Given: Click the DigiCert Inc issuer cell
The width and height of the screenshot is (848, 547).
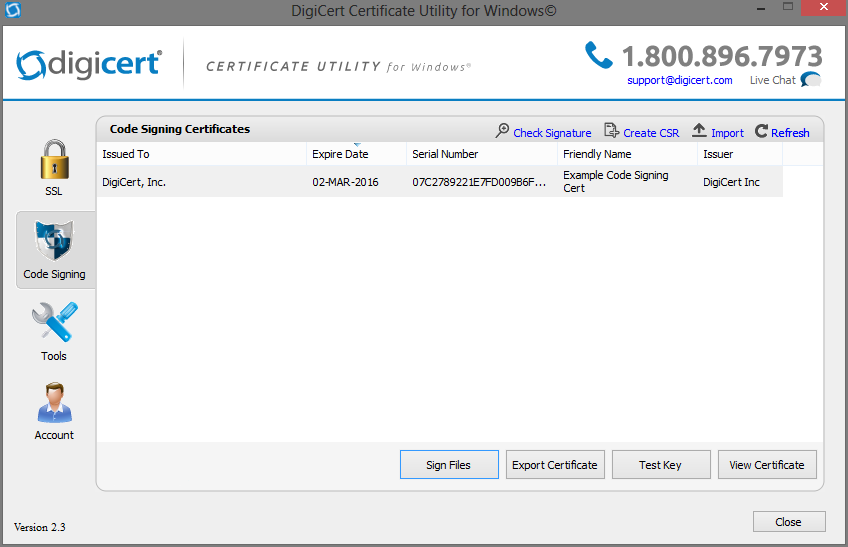Looking at the screenshot, I should (731, 182).
